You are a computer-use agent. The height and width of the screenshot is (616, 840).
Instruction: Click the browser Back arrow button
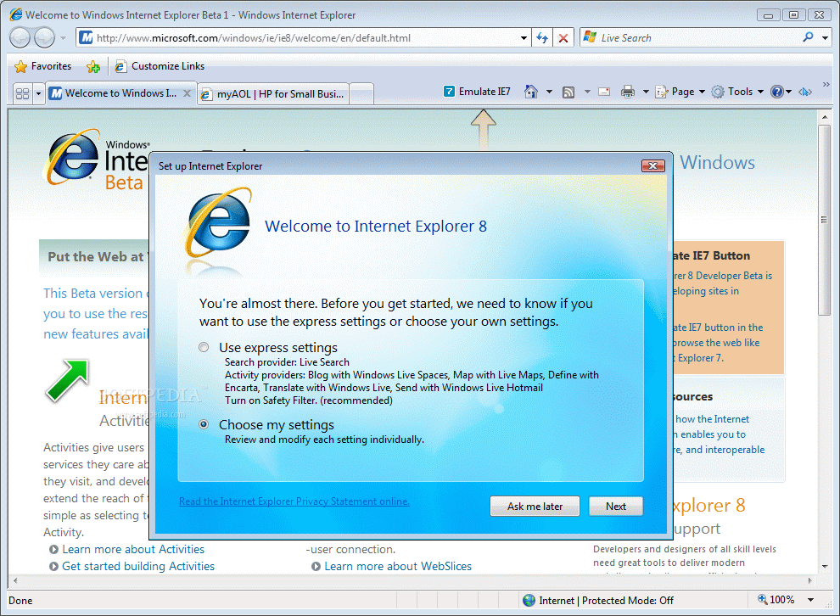pyautogui.click(x=20, y=37)
